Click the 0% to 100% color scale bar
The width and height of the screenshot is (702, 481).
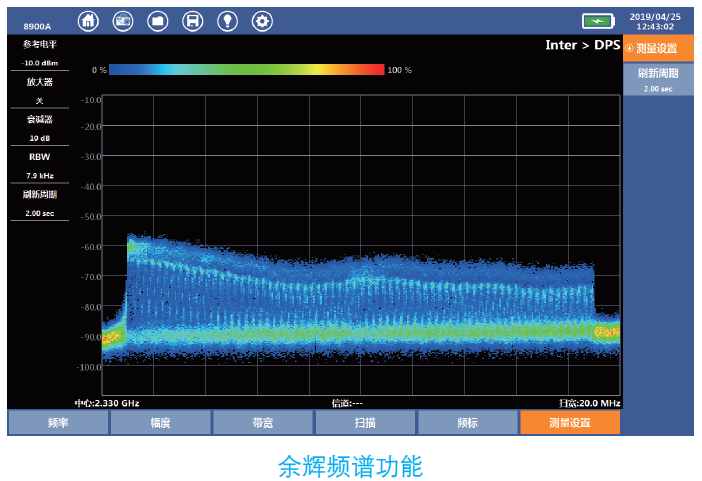(x=246, y=70)
